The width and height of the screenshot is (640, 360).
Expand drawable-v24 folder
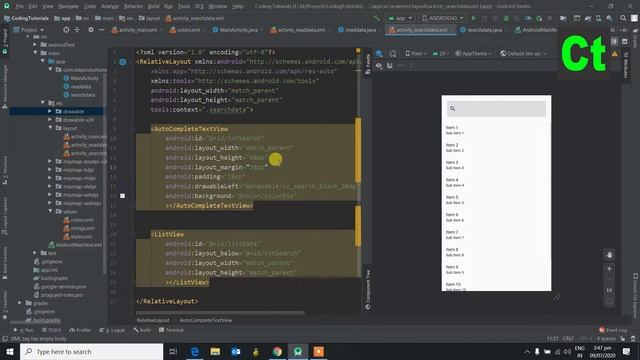click(50, 120)
